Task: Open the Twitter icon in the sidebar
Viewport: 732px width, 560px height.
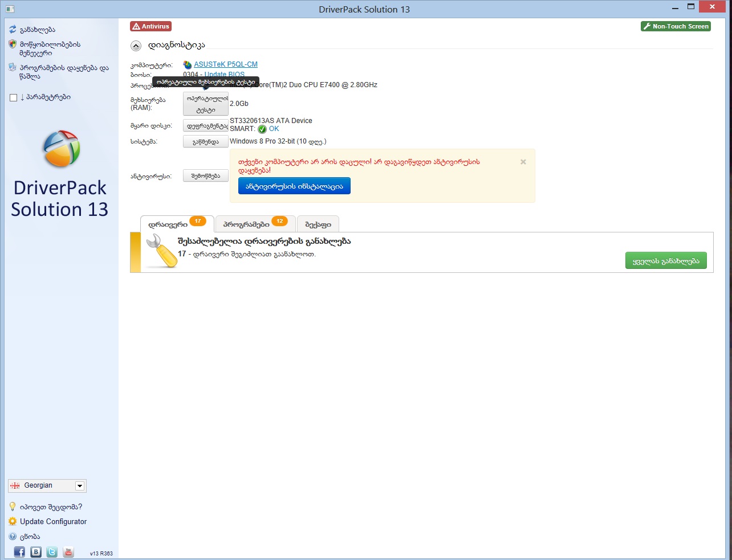Action: tap(52, 551)
